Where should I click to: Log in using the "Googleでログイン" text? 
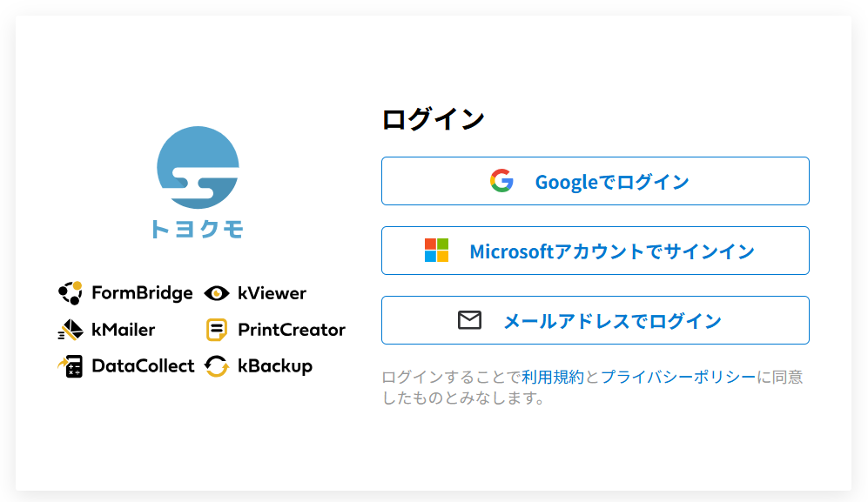611,182
